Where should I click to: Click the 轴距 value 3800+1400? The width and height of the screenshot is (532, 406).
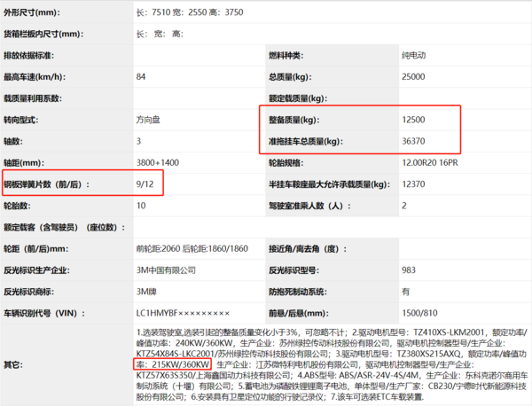pyautogui.click(x=157, y=162)
